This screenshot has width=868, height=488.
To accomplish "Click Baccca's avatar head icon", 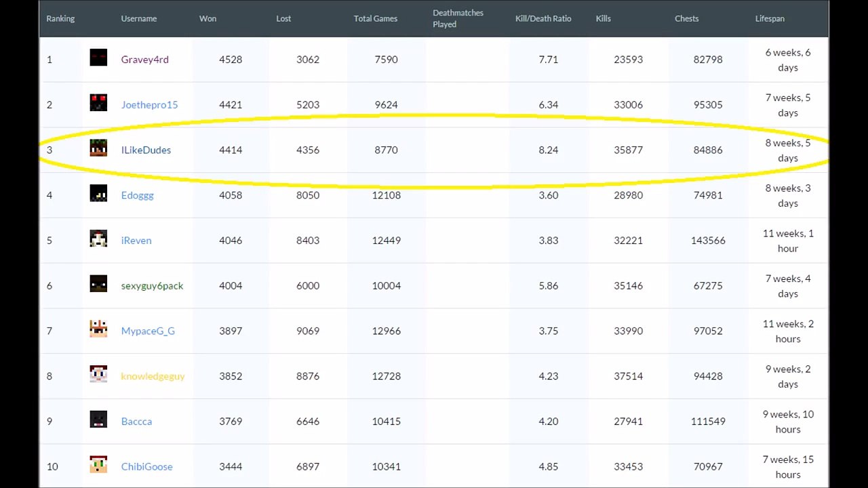I will (98, 419).
